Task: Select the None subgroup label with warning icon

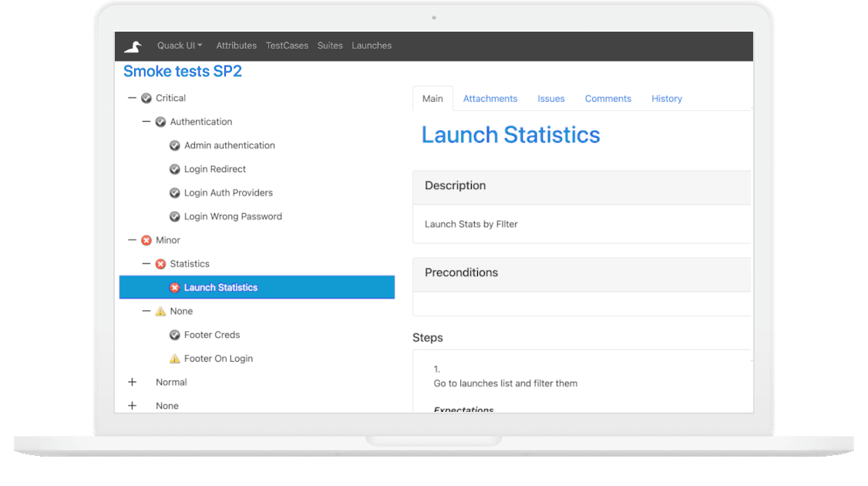Action: coord(181,312)
